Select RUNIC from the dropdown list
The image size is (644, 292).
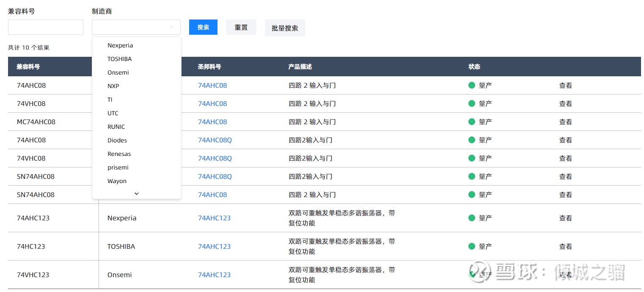coord(116,127)
